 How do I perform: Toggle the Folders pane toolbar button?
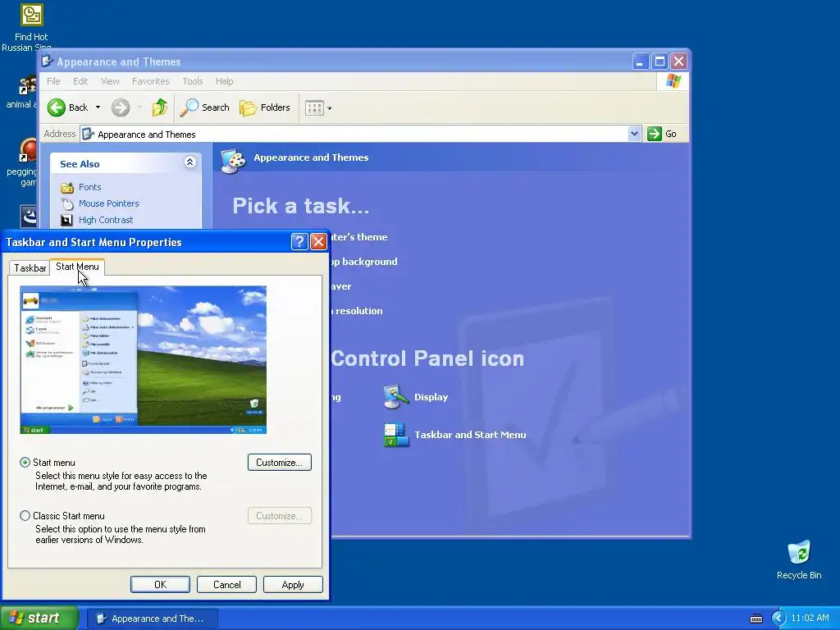click(265, 107)
